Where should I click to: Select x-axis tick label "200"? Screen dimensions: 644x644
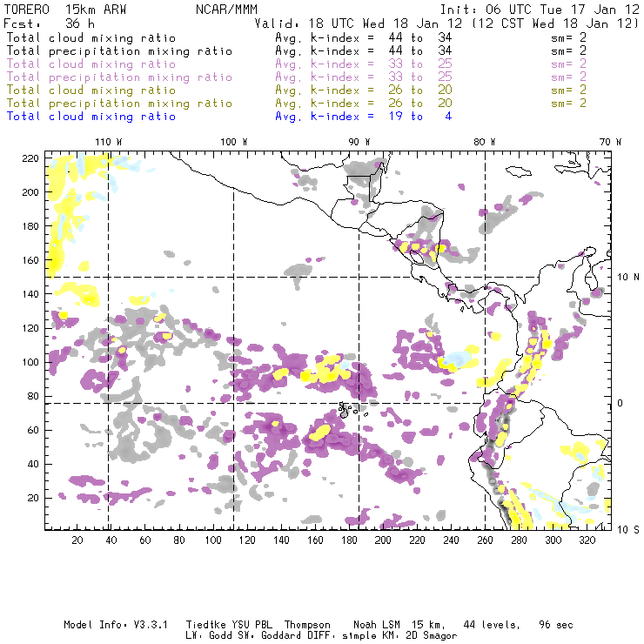383,540
